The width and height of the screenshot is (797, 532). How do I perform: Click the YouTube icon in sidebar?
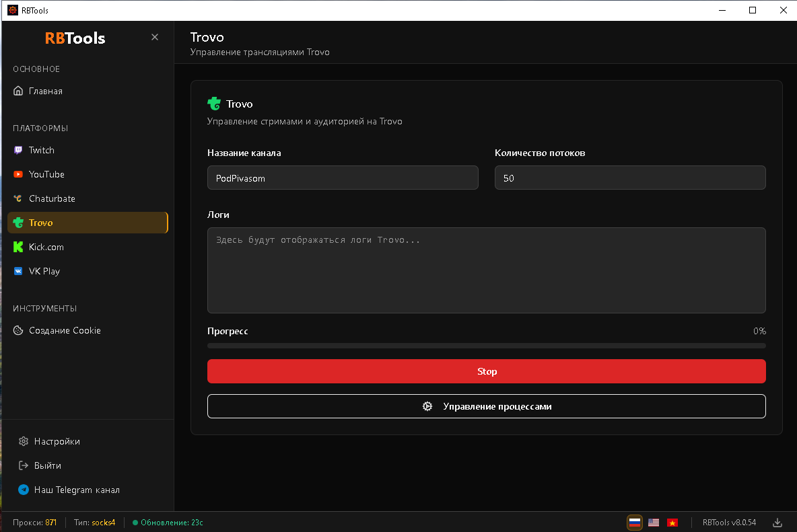[x=18, y=174]
